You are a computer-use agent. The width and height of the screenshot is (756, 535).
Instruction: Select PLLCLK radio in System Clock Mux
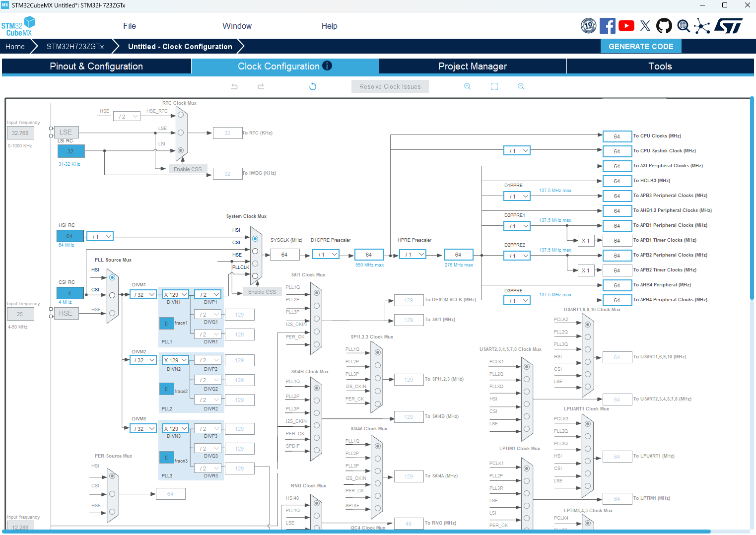255,276
